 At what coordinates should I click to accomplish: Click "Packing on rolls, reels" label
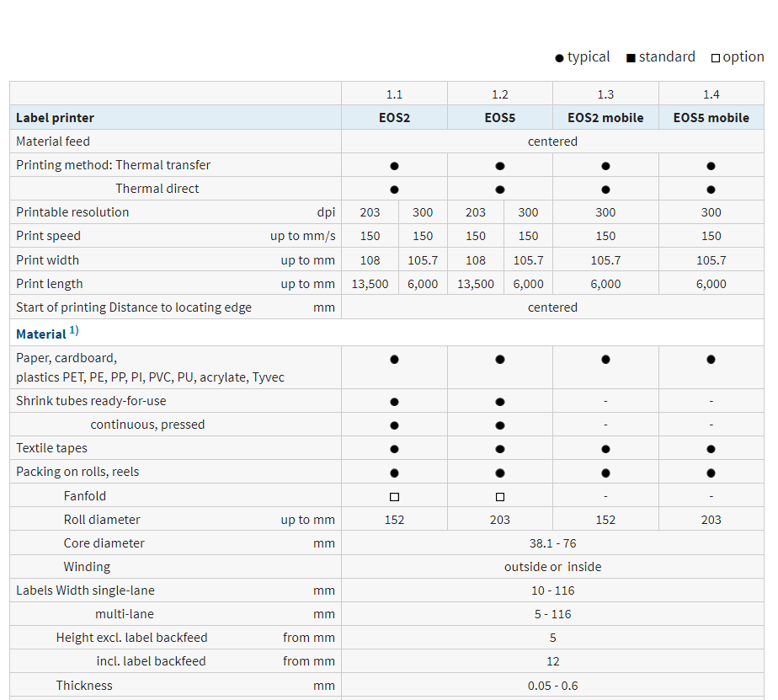click(x=77, y=472)
